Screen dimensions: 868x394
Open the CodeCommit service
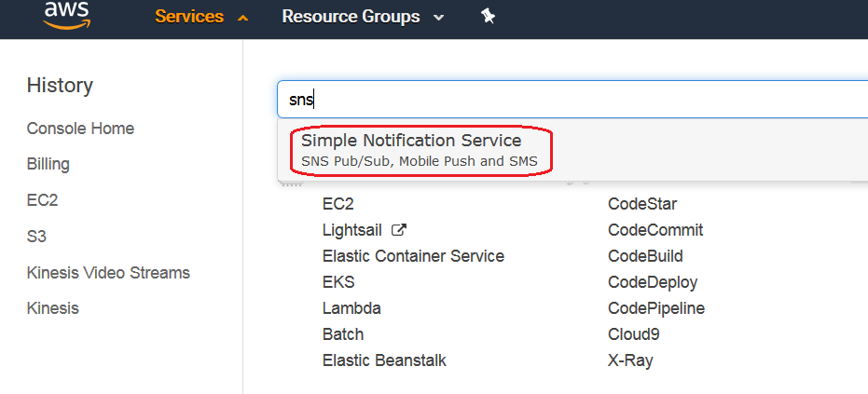tap(655, 230)
